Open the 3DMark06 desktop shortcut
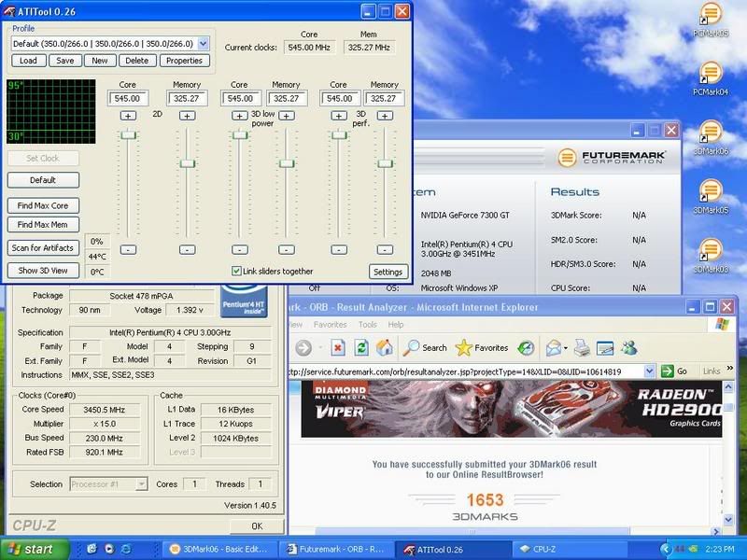Viewport: 747px width, 560px height. [x=711, y=137]
